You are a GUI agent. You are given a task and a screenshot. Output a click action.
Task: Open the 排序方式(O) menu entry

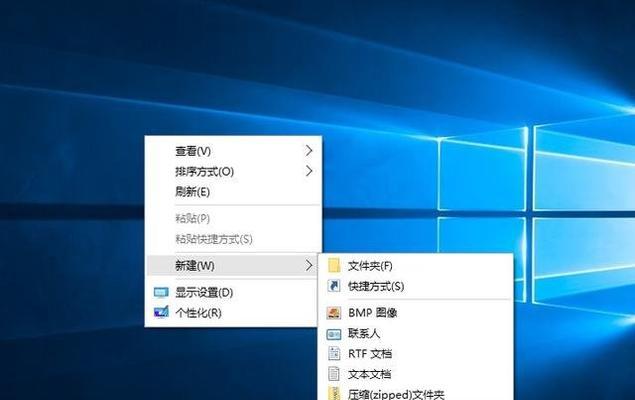tap(233, 171)
